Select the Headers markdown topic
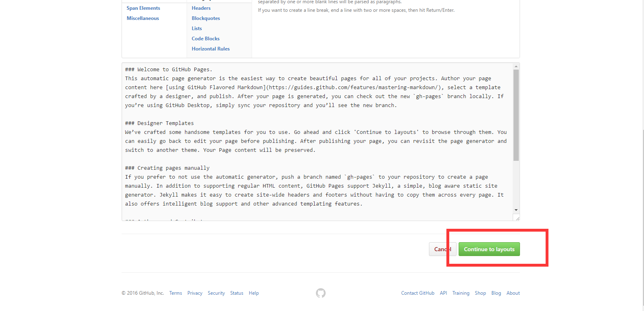This screenshot has height=311, width=644. 201,8
